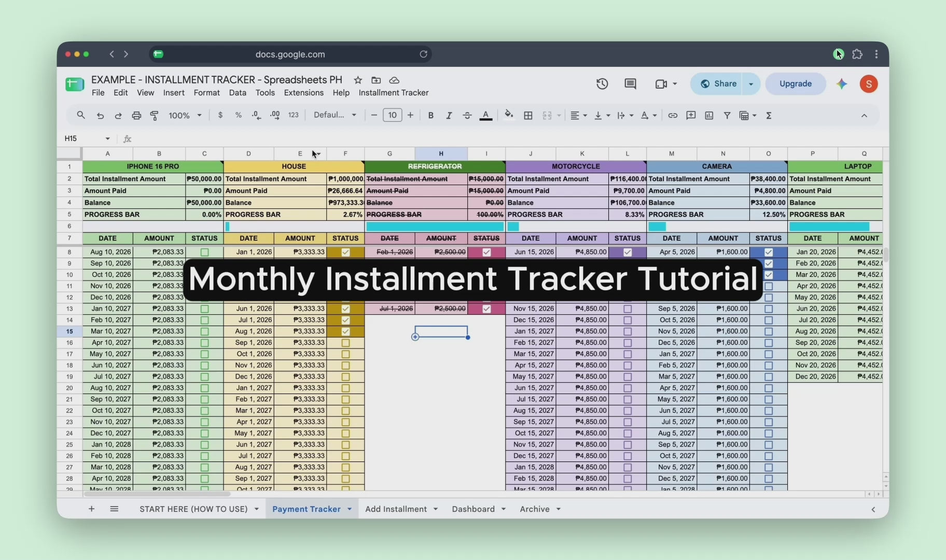946x560 pixels.
Task: Click the search menus magnifier icon
Action: (81, 115)
